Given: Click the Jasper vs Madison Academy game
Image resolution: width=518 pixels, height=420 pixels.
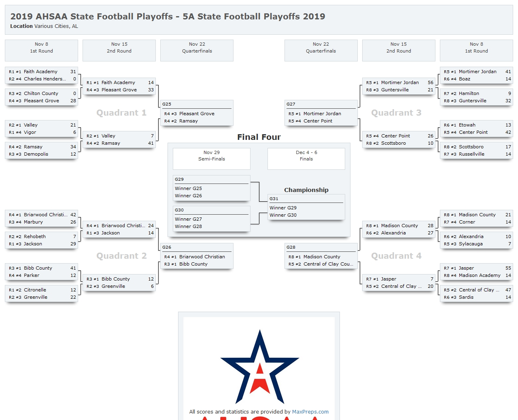Looking at the screenshot, I should pyautogui.click(x=476, y=272).
